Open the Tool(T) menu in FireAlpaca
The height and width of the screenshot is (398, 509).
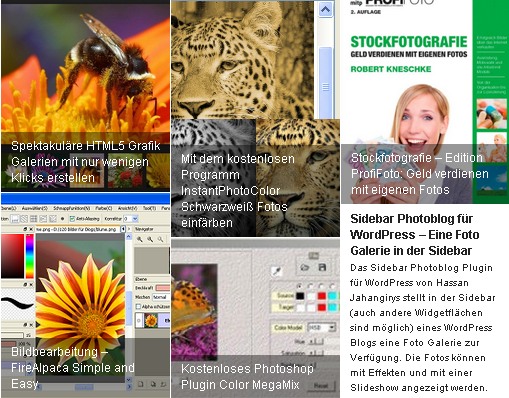pyautogui.click(x=149, y=208)
